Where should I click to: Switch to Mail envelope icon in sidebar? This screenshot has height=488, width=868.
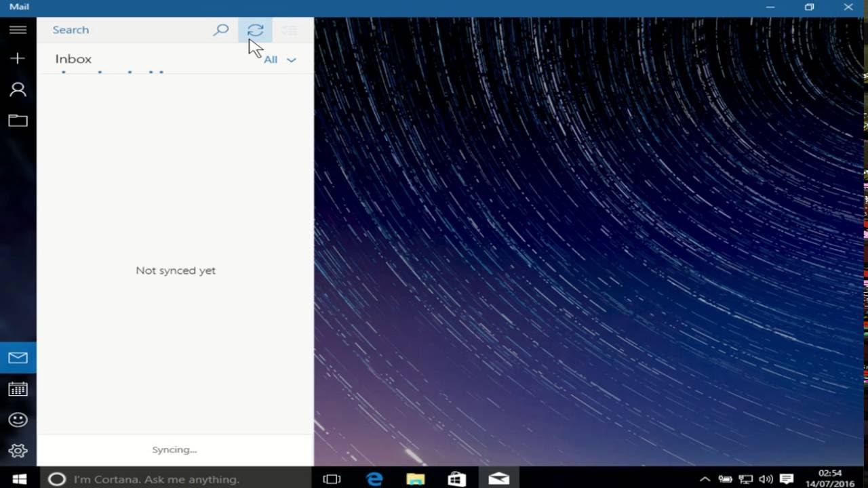(x=18, y=358)
